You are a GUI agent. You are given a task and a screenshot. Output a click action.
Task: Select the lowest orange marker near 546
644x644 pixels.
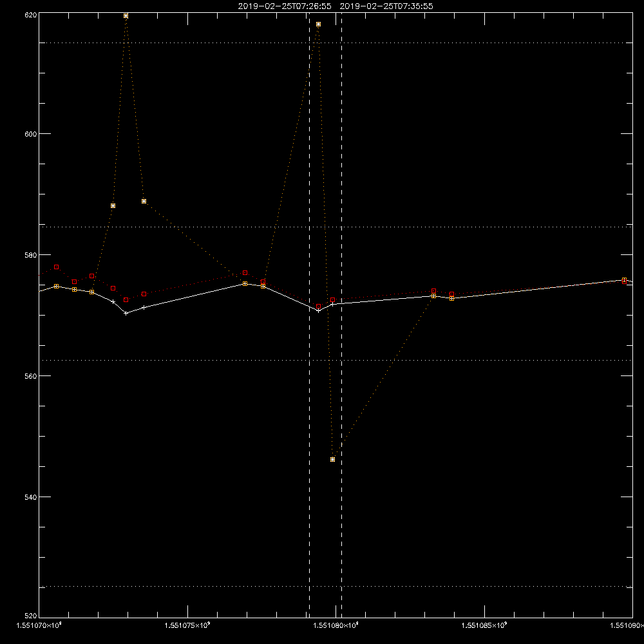click(x=333, y=460)
